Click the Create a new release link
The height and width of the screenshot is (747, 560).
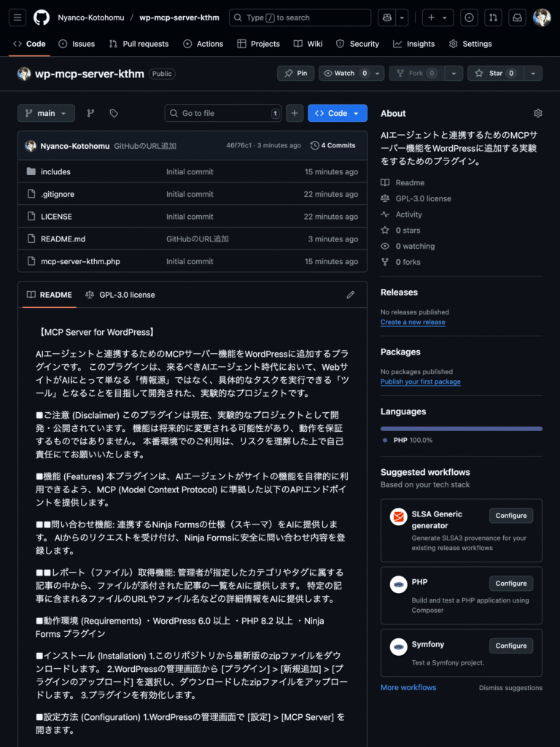pos(413,322)
